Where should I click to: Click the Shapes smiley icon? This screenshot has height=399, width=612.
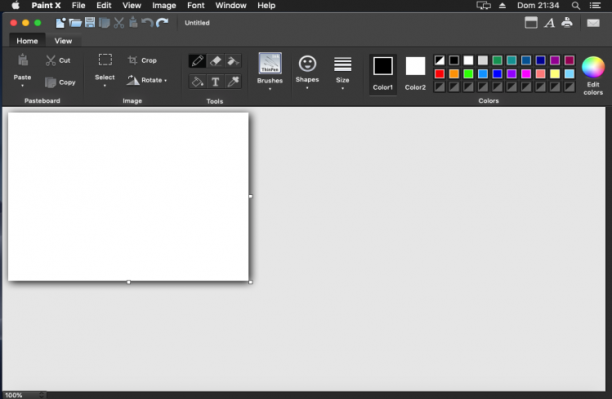307,64
